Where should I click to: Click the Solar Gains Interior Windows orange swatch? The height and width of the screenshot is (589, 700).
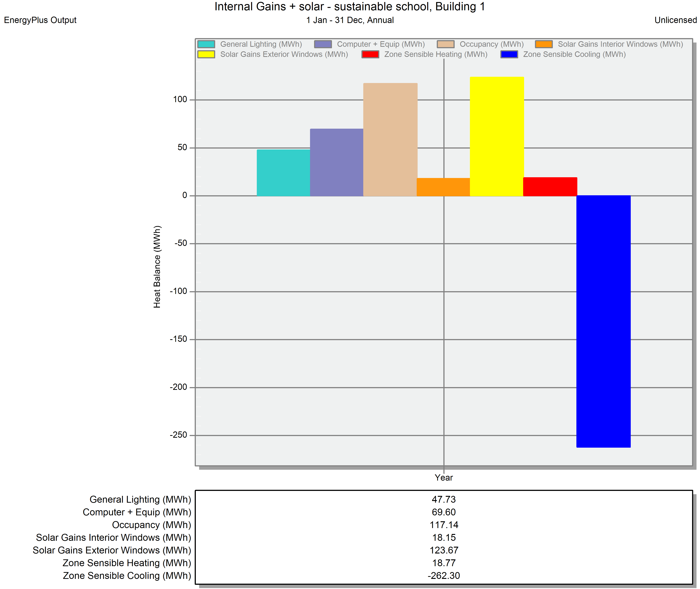tap(544, 44)
